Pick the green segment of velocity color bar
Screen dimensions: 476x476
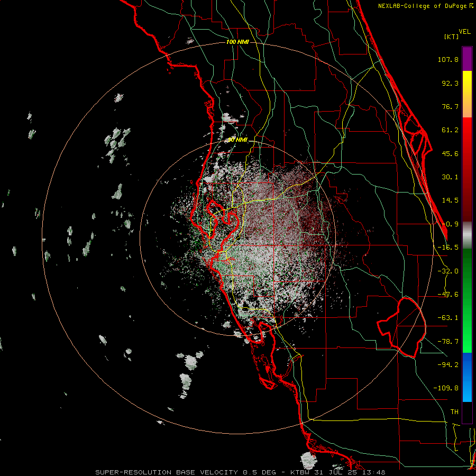point(467,300)
